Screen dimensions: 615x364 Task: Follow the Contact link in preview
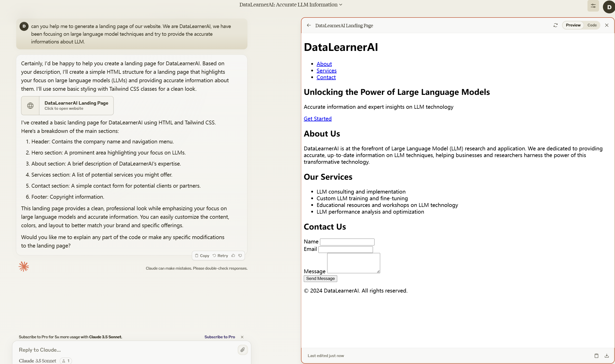(x=326, y=77)
